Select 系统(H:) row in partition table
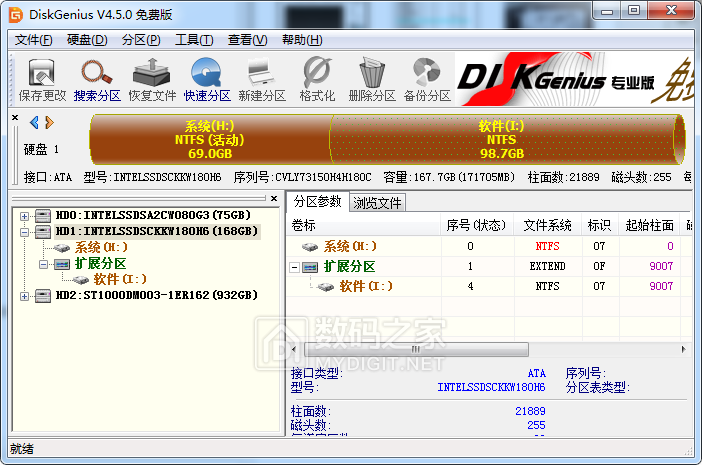This screenshot has height=465, width=702. click(x=489, y=246)
